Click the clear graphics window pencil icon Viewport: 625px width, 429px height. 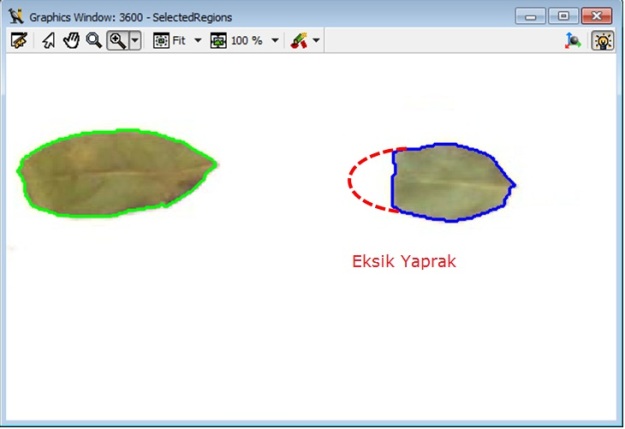click(19, 40)
